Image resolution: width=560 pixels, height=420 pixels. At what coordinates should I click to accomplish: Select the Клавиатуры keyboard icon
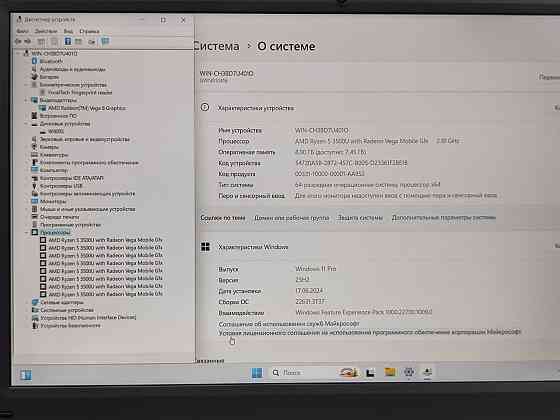pos(34,155)
